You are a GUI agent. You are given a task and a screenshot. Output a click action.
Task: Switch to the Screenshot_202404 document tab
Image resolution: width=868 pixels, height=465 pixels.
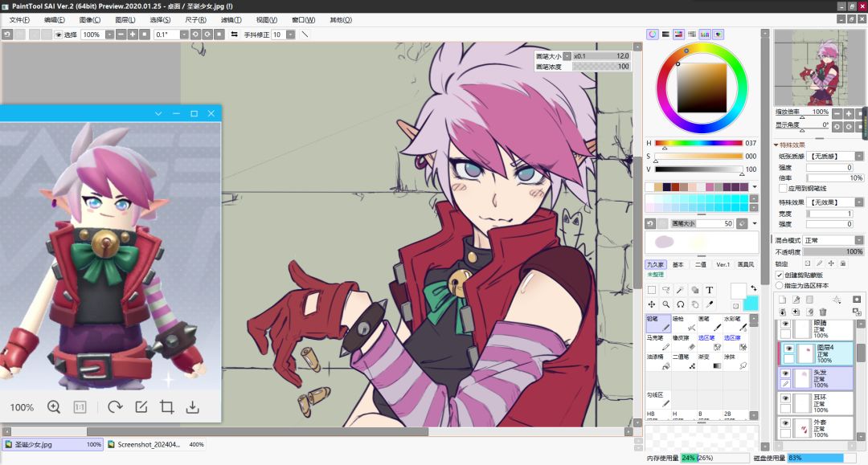[156, 445]
